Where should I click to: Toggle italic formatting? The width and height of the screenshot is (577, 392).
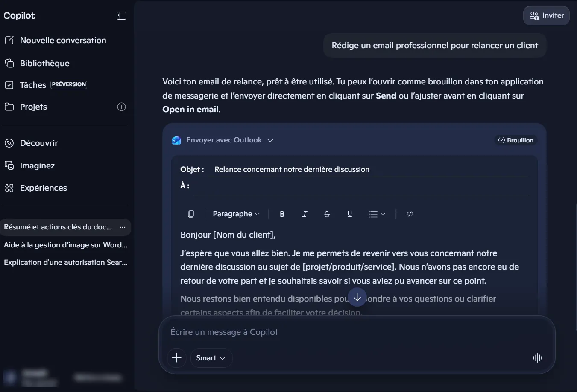[305, 214]
